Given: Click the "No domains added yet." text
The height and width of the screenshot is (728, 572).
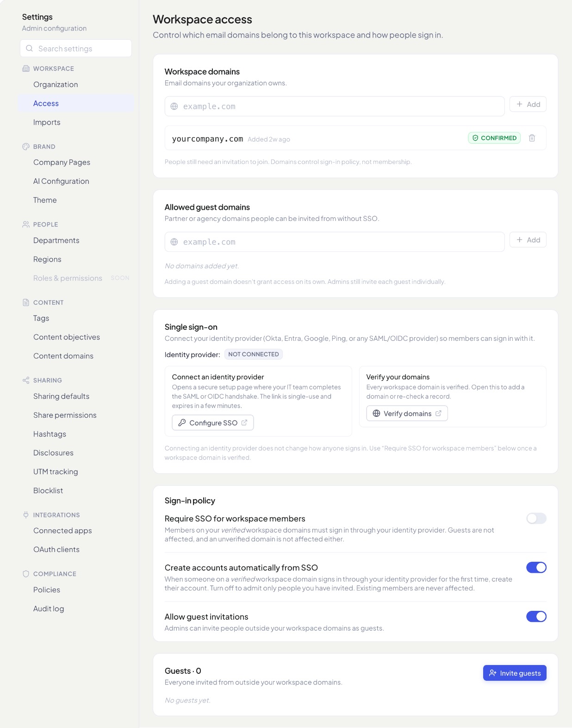Looking at the screenshot, I should [x=202, y=266].
